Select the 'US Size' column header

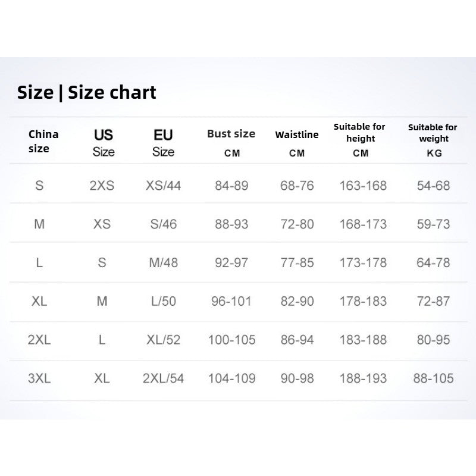104,143
